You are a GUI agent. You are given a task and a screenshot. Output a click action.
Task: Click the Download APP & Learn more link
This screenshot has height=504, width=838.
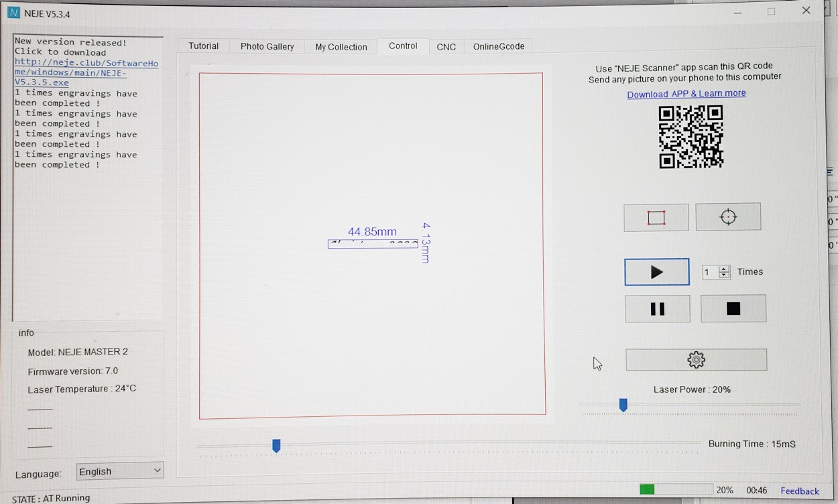[686, 94]
